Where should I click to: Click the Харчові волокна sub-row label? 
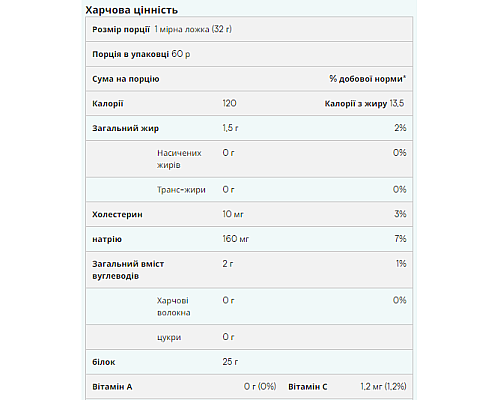tap(173, 307)
